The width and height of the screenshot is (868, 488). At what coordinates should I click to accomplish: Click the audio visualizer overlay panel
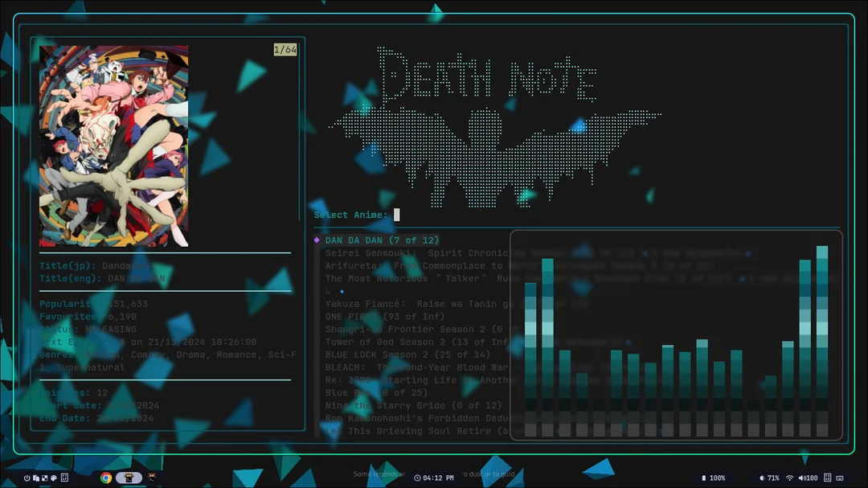pos(676,335)
